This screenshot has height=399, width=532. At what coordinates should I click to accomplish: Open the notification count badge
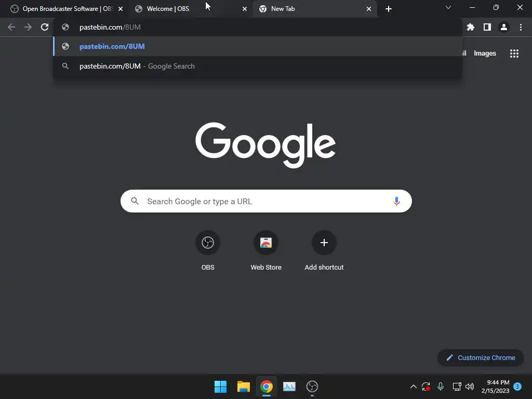point(517,387)
